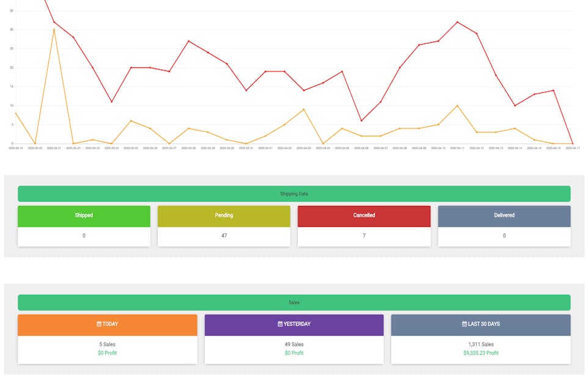Select the Pending status card header
Viewport: 588px width, 379px height.
click(224, 216)
